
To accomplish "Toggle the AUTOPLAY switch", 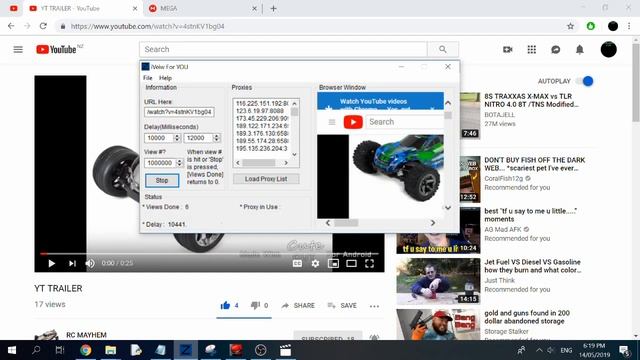I will (x=584, y=81).
